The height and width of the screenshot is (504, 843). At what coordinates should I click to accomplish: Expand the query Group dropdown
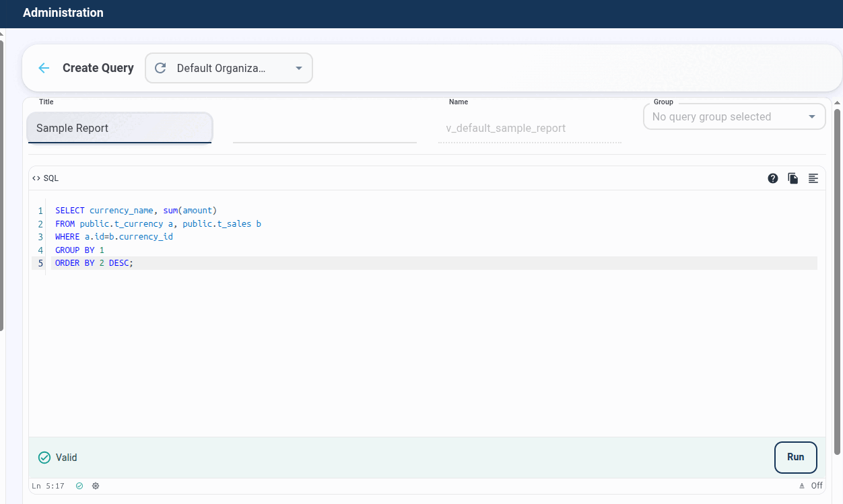pos(735,116)
